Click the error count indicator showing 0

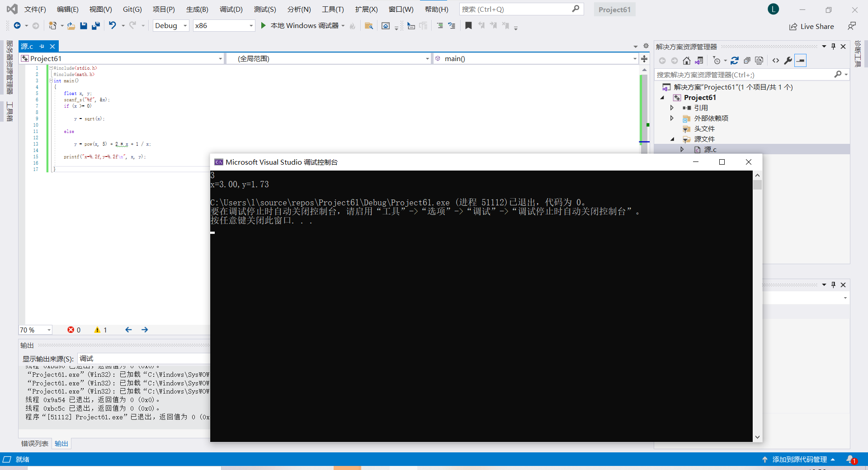point(74,330)
